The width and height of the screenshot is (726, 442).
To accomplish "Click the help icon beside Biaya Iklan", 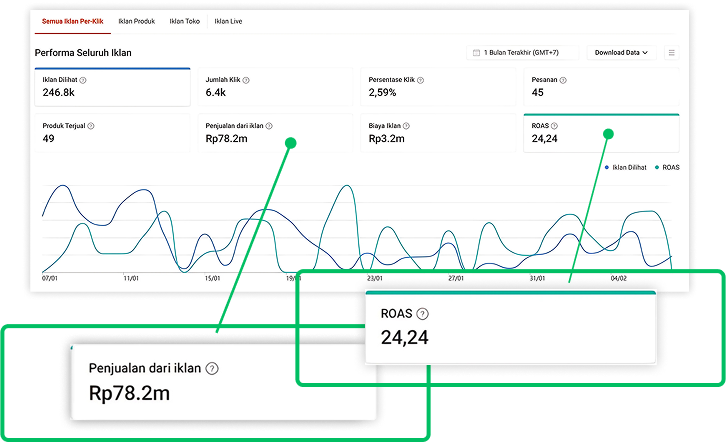I will (407, 126).
